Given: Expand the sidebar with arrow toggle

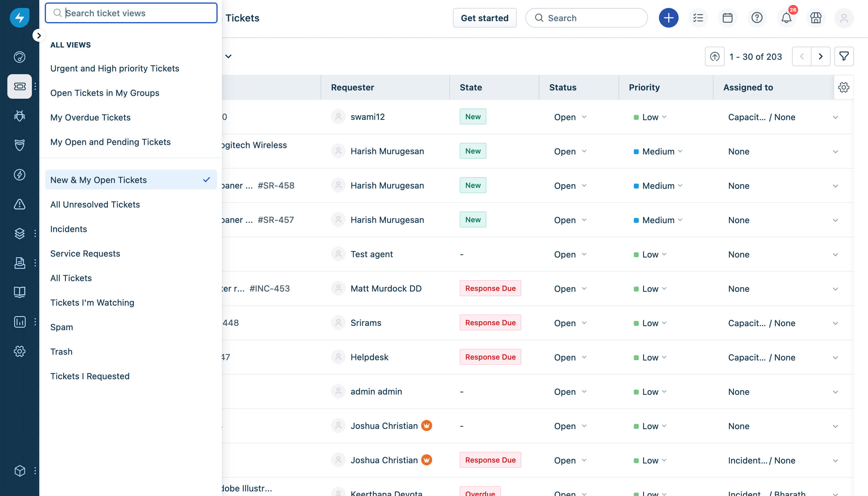Looking at the screenshot, I should tap(39, 36).
